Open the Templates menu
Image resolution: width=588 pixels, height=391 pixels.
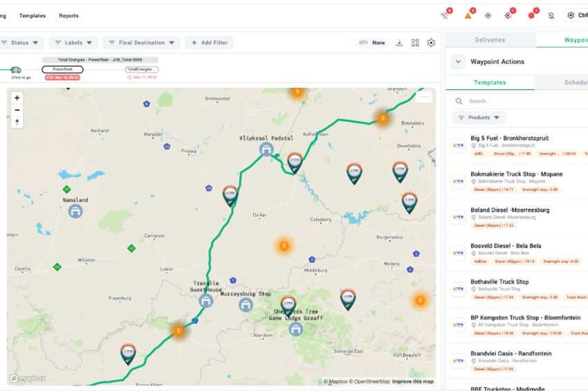33,16
